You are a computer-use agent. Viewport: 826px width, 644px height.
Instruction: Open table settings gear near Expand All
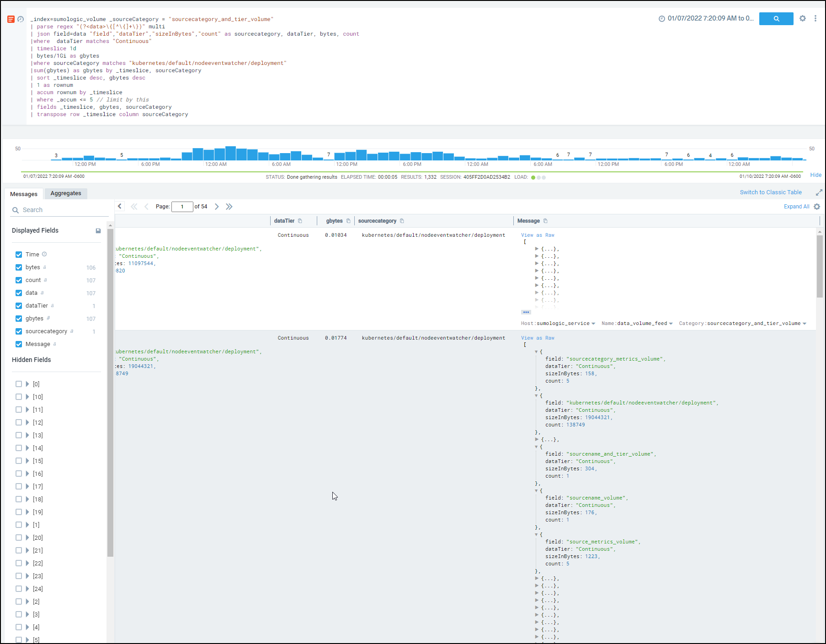pos(817,207)
